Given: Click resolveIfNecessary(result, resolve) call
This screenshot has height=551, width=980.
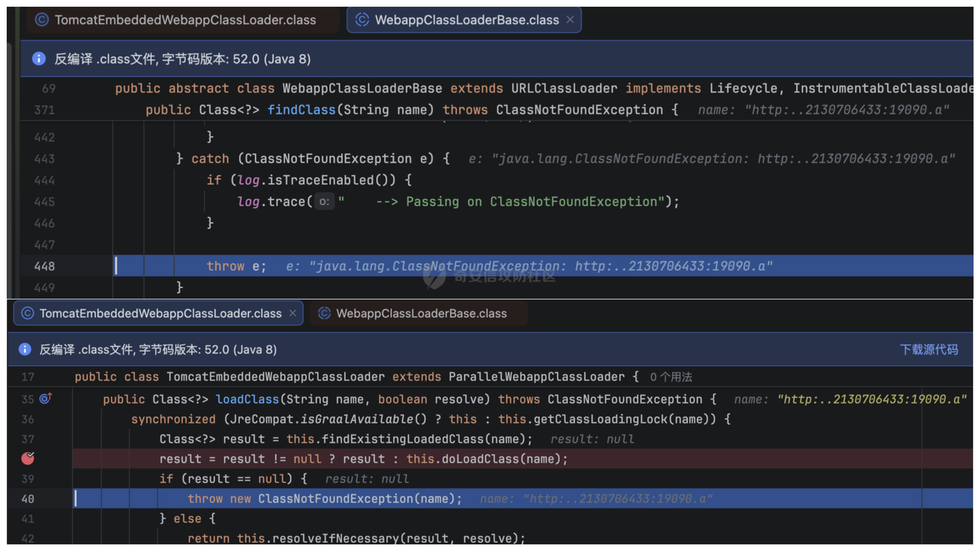Looking at the screenshot, I should [x=395, y=538].
